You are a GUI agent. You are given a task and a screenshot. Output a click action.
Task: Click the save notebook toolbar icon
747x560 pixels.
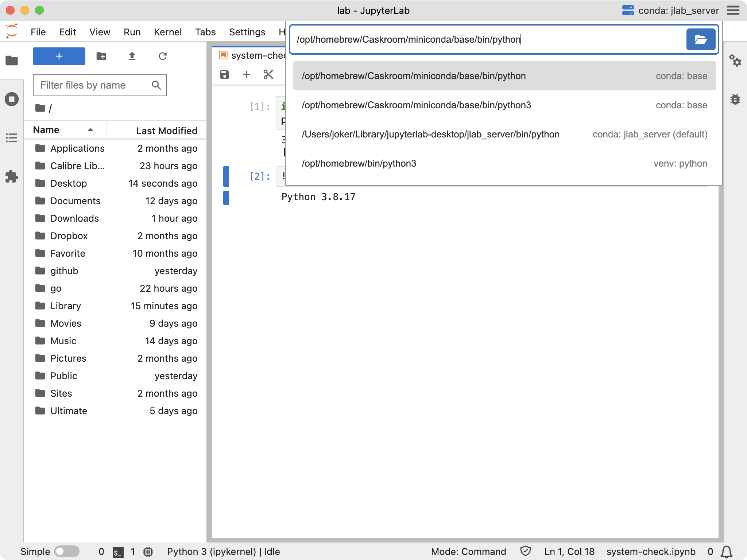click(x=225, y=75)
